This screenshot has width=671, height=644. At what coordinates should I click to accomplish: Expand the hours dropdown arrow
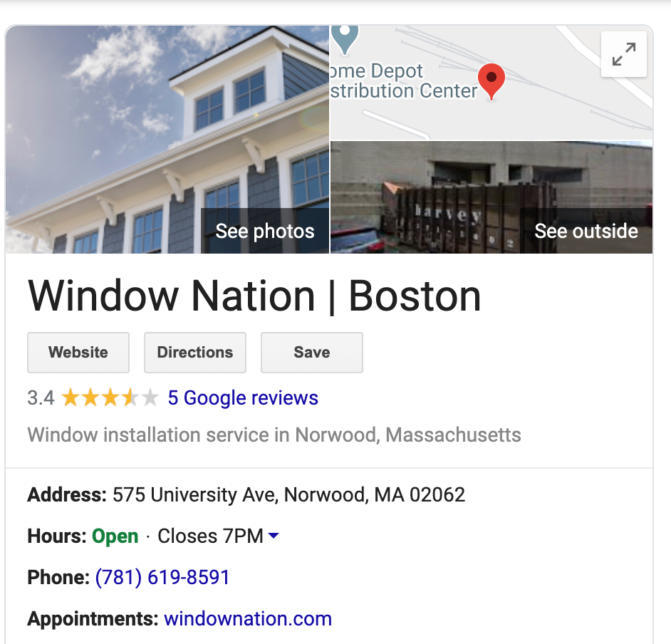click(x=274, y=535)
